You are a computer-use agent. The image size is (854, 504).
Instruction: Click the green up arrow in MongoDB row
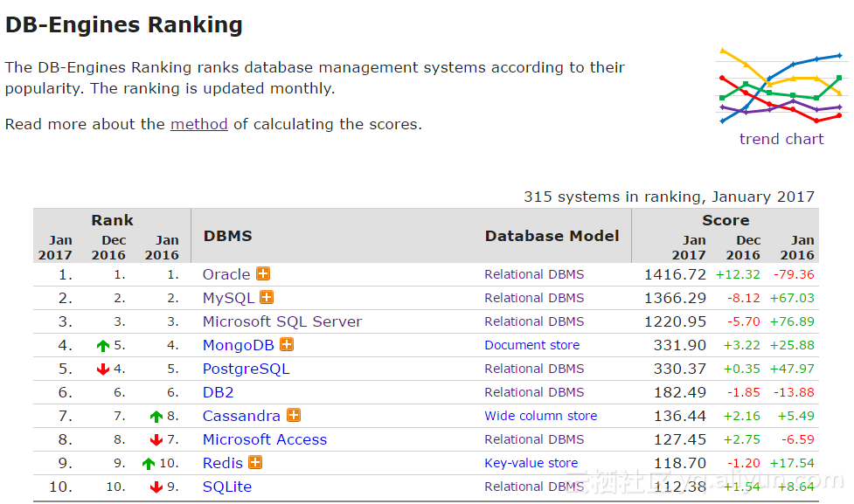click(103, 346)
